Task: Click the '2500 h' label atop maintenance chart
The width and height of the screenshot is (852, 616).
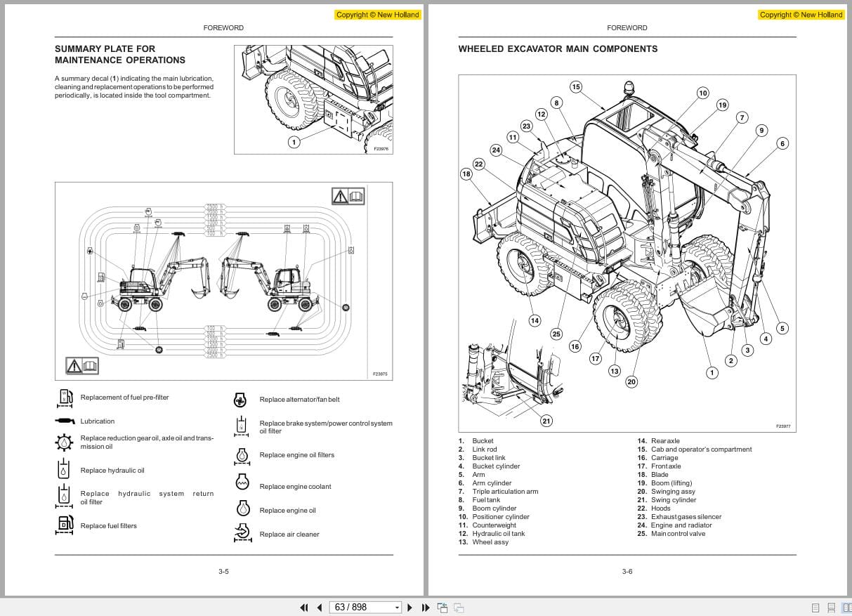Action: tap(214, 207)
